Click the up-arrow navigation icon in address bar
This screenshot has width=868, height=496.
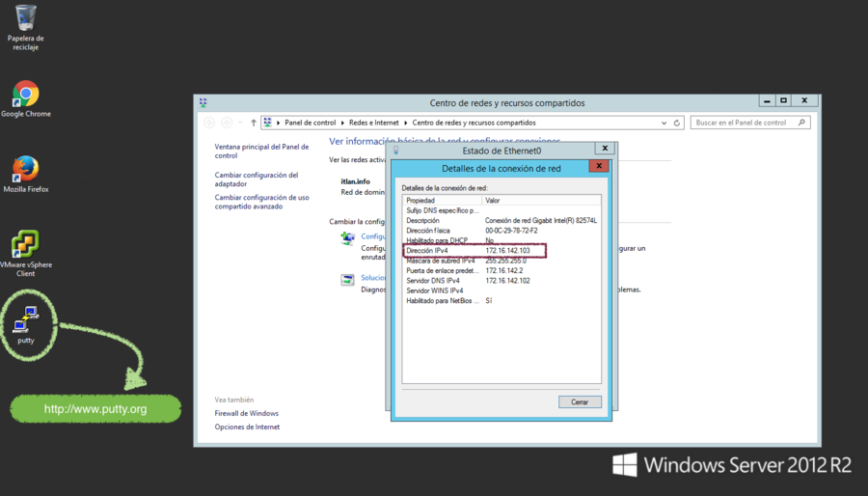pos(254,124)
